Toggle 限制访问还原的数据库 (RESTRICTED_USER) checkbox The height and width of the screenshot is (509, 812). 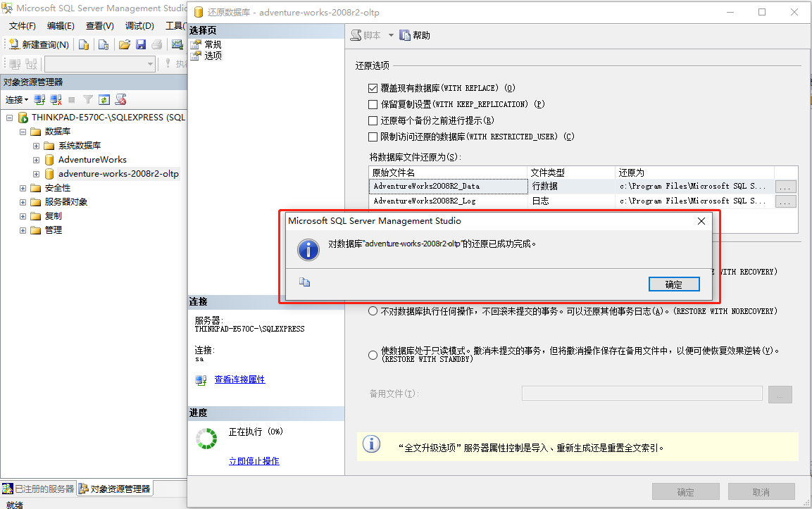click(x=373, y=137)
